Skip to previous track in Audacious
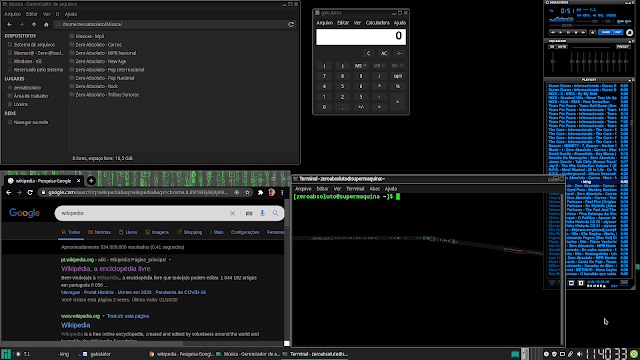640x360 pixels. pyautogui.click(x=553, y=32)
